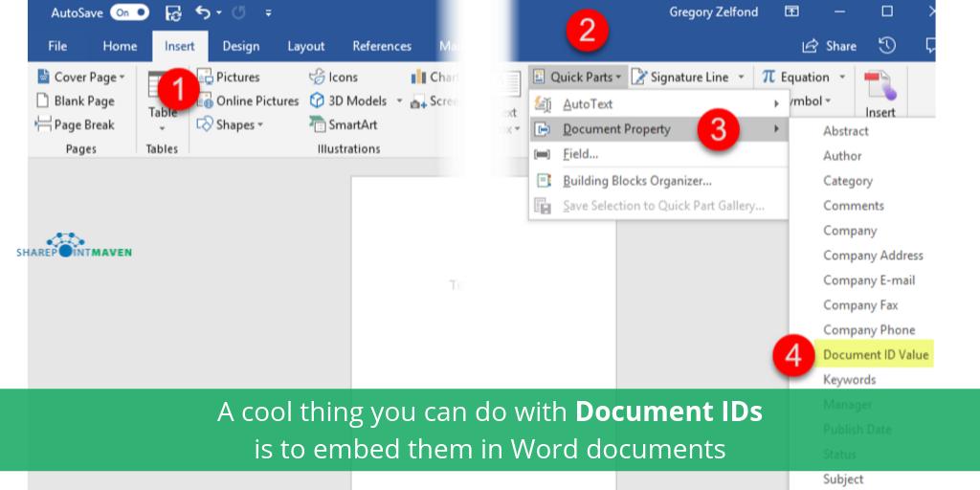Click user name Gregory Zelfond

click(x=713, y=11)
